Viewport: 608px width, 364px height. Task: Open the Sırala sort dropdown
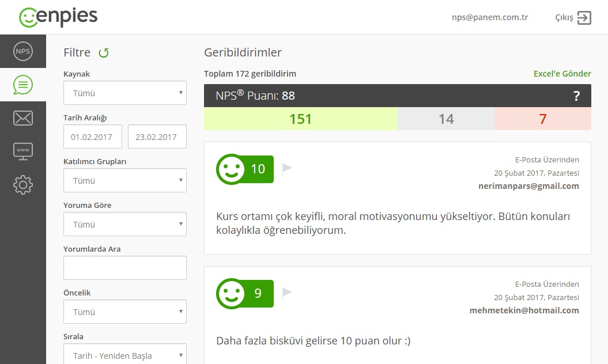[x=125, y=354]
